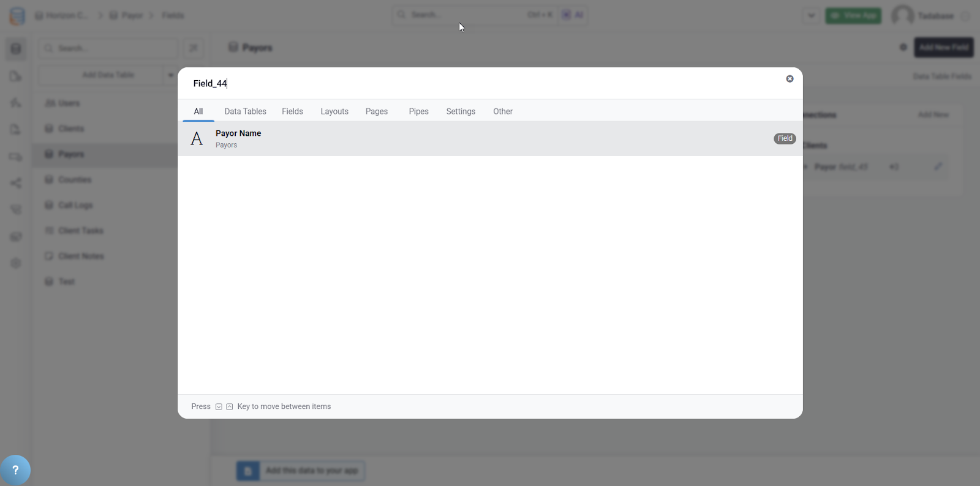Viewport: 980px width, 486px height.
Task: Click the database icon in left sidebar
Action: [16, 49]
